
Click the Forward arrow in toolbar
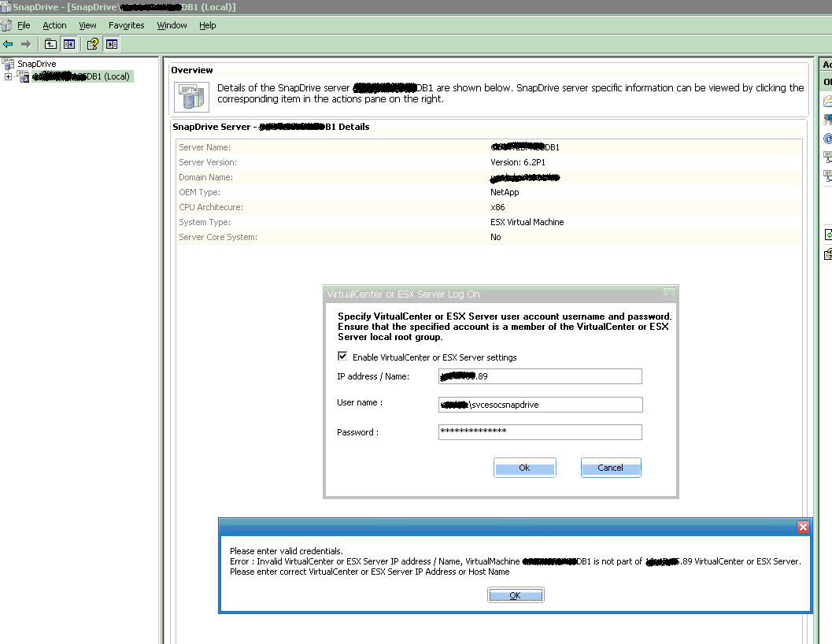click(26, 44)
